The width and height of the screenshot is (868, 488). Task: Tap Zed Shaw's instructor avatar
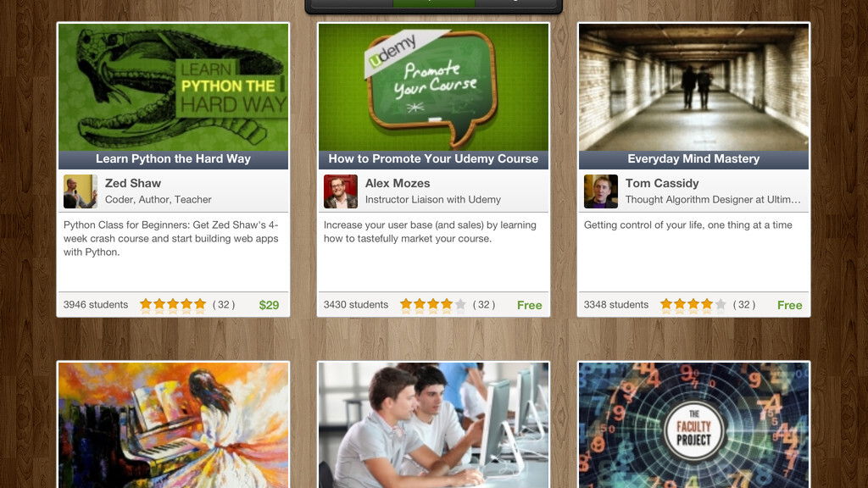coord(81,191)
